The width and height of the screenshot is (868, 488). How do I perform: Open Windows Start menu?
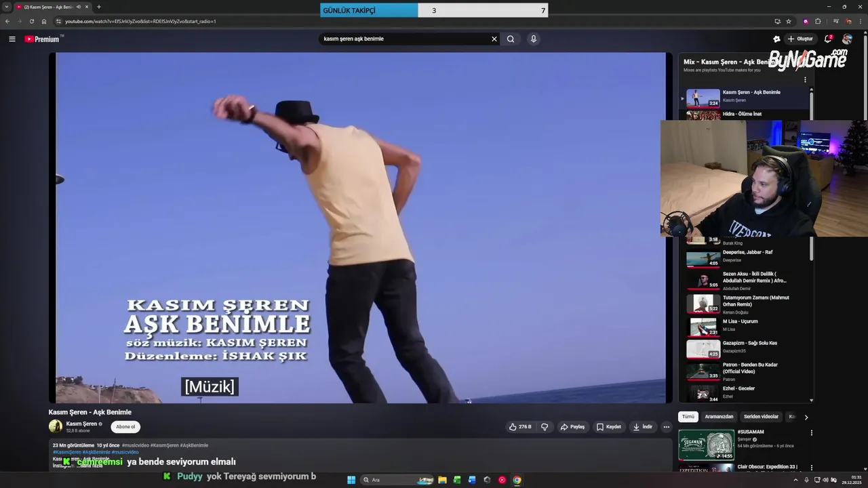click(351, 480)
